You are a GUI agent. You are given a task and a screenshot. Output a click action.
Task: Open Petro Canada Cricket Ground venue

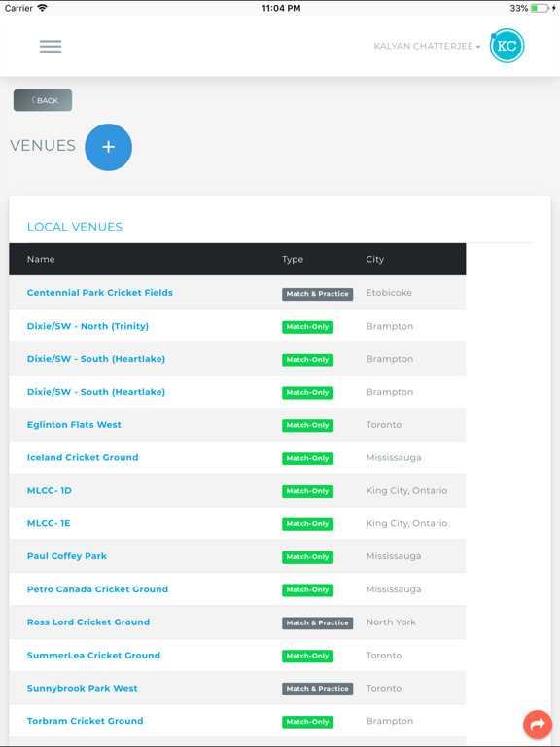click(x=97, y=589)
